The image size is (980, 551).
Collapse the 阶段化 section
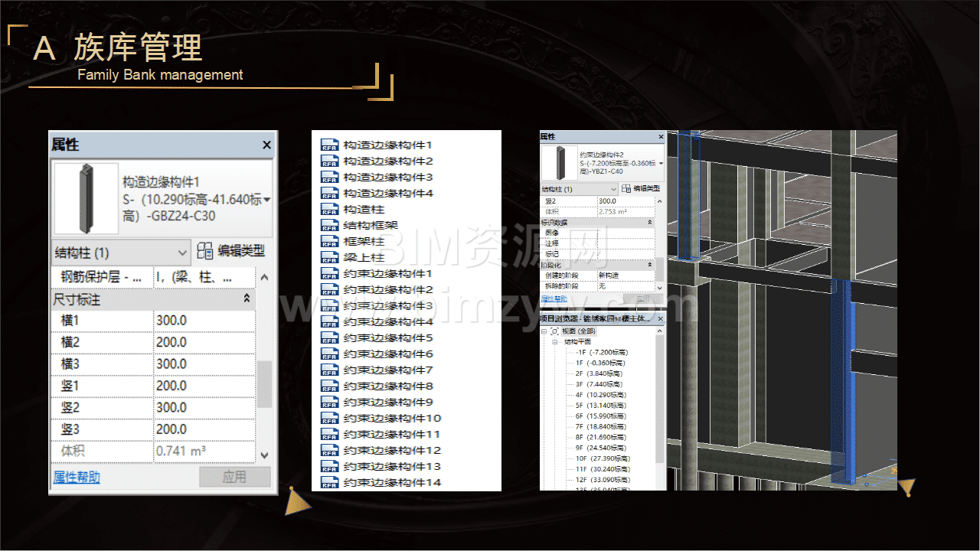pos(650,264)
